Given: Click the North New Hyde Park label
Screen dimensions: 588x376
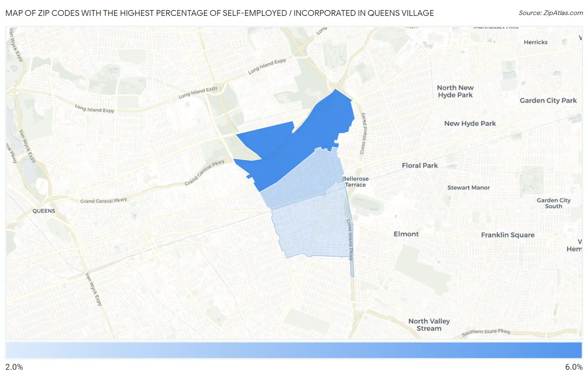Looking at the screenshot, I should coord(455,91).
